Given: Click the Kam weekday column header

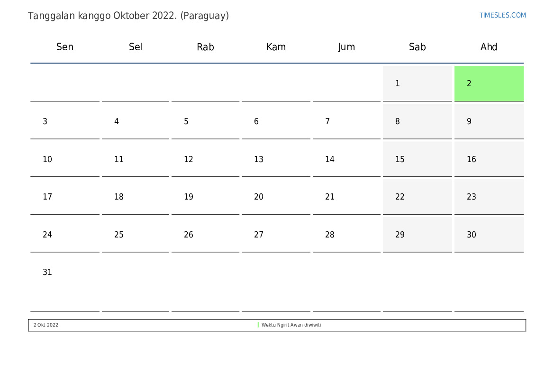Looking at the screenshot, I should click(276, 47).
